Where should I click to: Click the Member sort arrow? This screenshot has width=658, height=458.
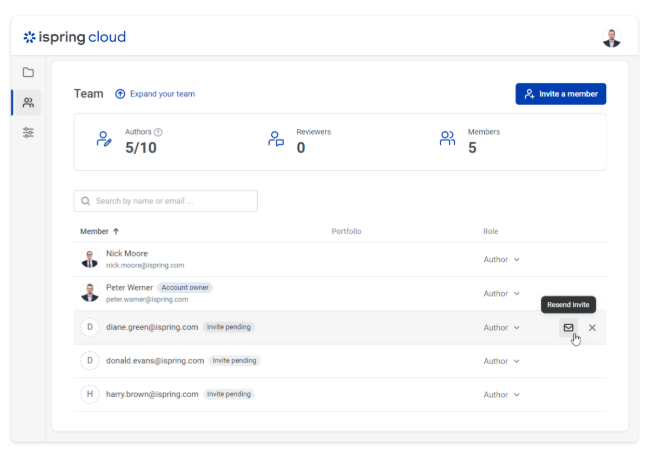[x=116, y=231]
